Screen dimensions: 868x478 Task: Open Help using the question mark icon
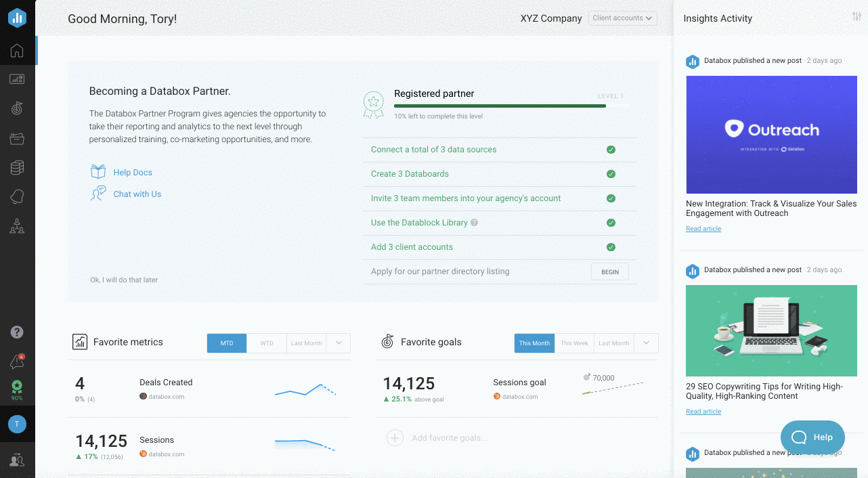[18, 332]
